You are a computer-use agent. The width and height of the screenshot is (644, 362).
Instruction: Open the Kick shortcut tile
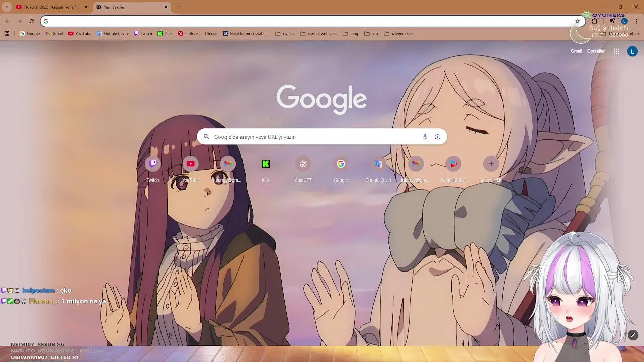(266, 170)
